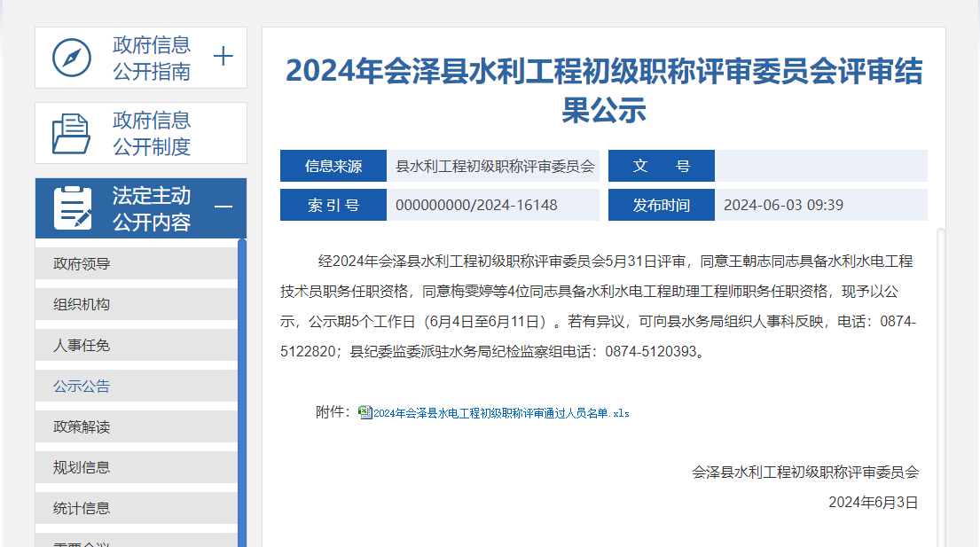Select 人事任免 in sidebar
Screen dimensions: 980x547
[x=82, y=346]
